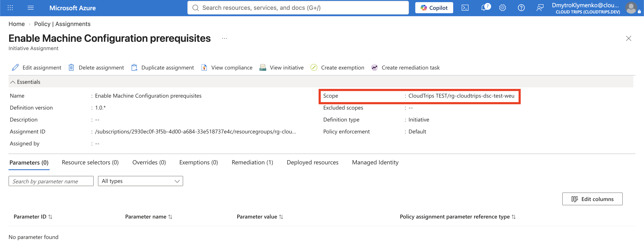Open the more options ellipsis next to title
The width and height of the screenshot is (644, 249).
(x=224, y=39)
